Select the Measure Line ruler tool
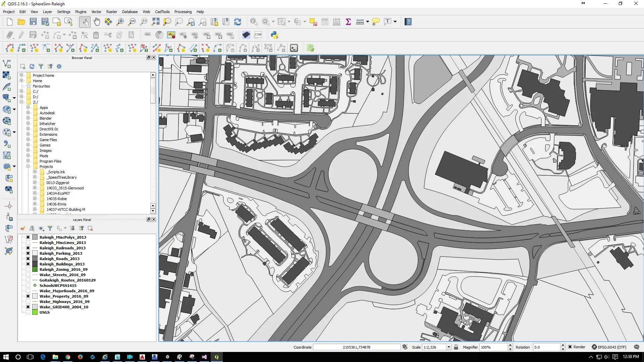The image size is (644, 362). [x=360, y=22]
